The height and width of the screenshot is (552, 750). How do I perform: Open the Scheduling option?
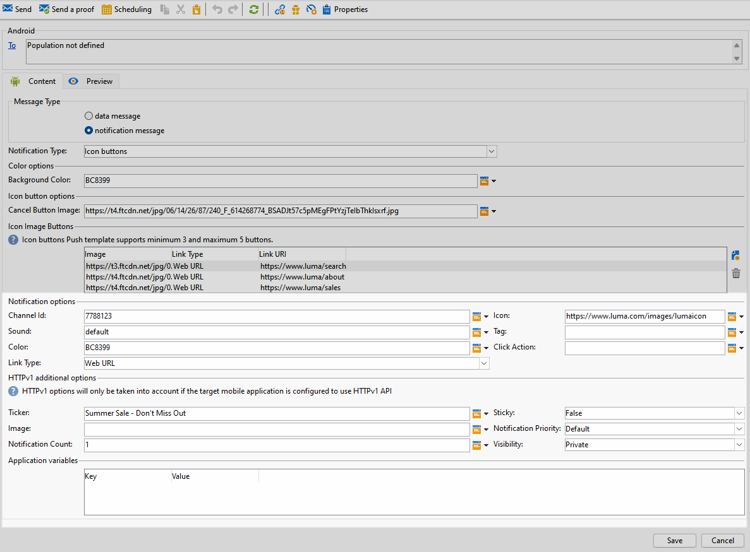pyautogui.click(x=126, y=9)
